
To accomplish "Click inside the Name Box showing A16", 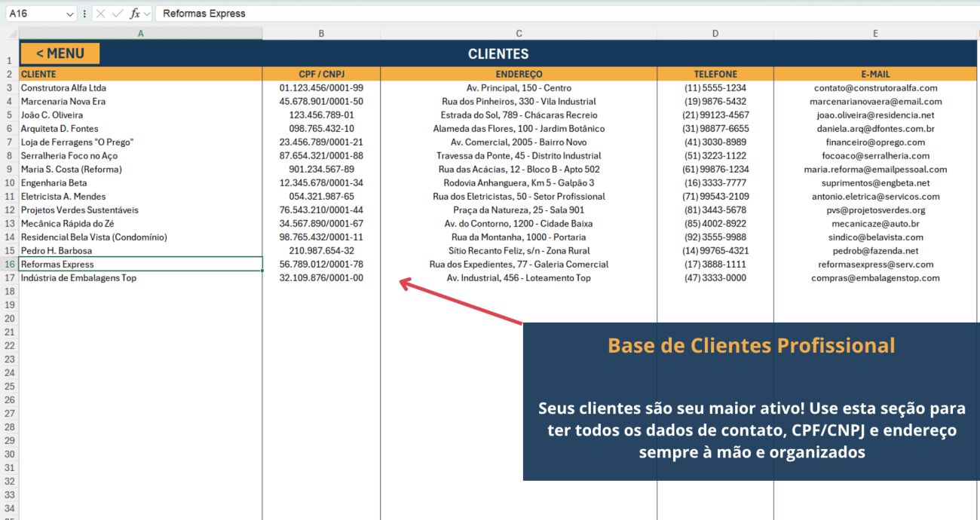I will (34, 13).
